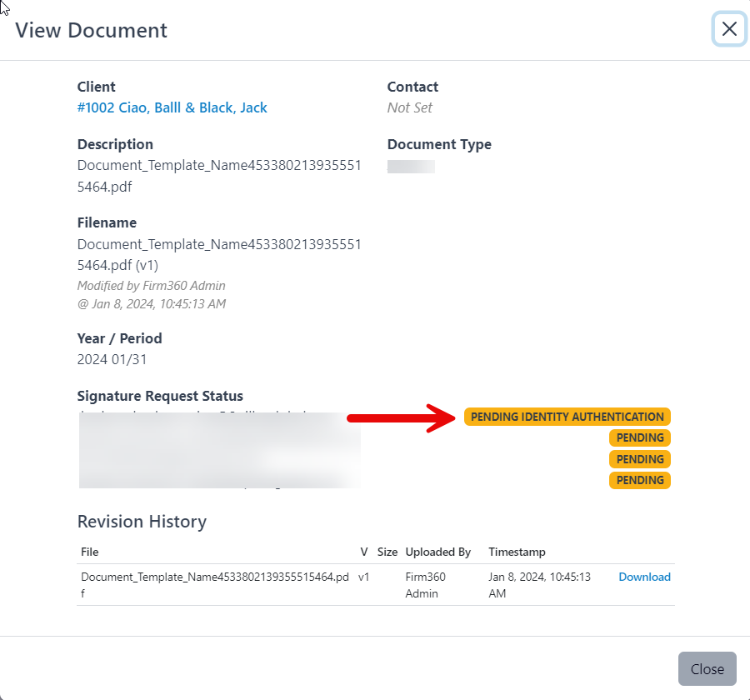750x700 pixels.
Task: Click the Size column header
Action: [x=387, y=552]
